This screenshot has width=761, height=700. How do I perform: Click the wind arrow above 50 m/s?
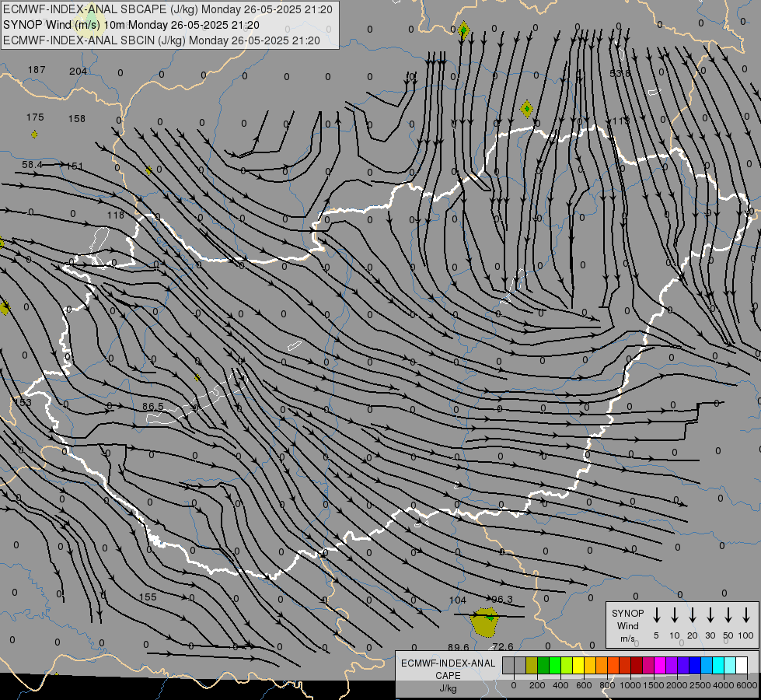[x=728, y=614]
